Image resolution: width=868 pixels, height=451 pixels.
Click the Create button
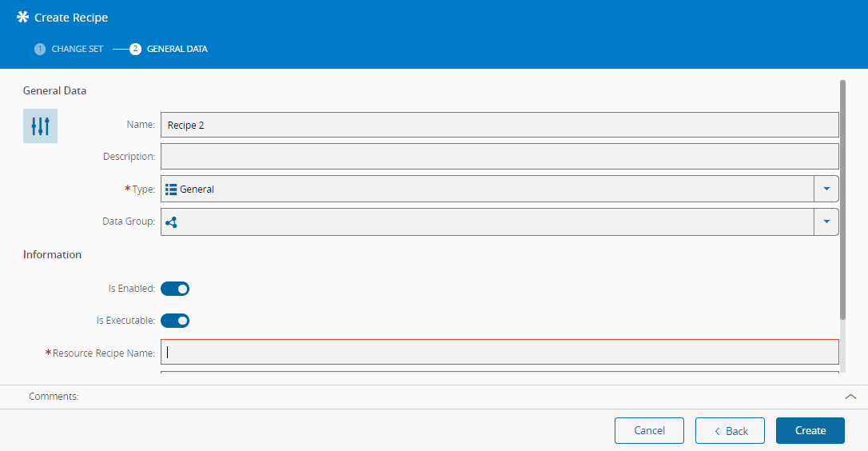810,430
